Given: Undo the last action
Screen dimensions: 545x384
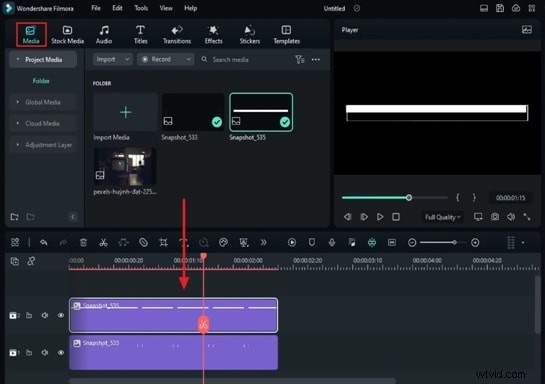Looking at the screenshot, I should [x=43, y=243].
